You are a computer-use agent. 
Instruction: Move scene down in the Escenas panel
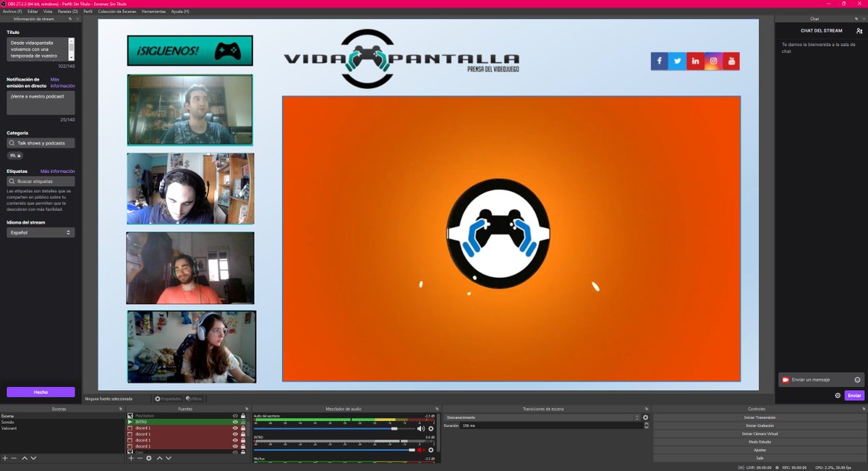(x=33, y=458)
